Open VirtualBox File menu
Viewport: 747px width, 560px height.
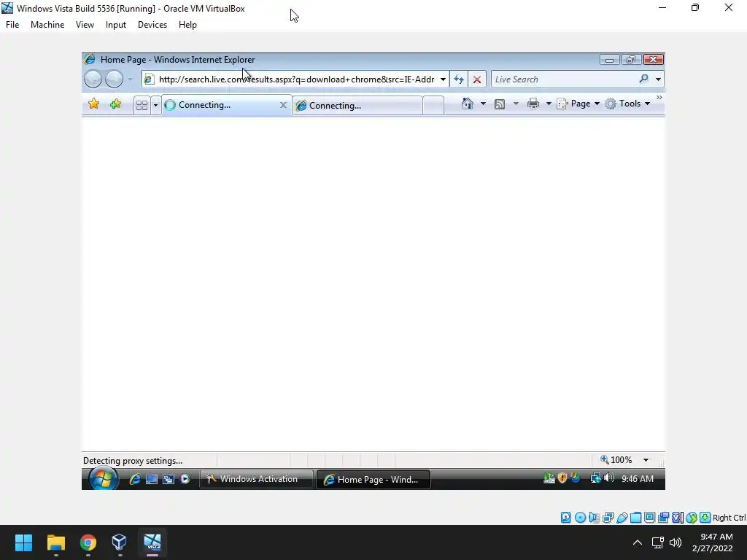click(x=12, y=25)
